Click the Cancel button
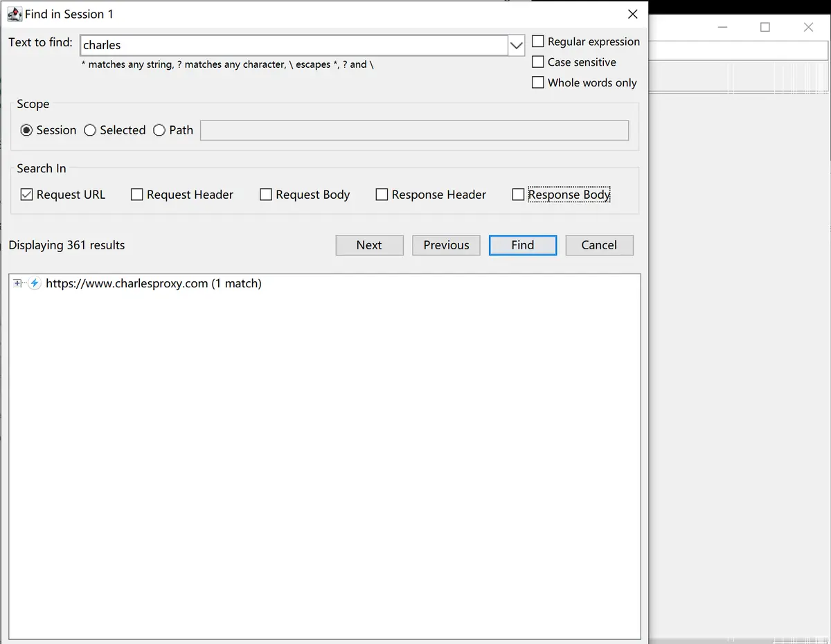831x644 pixels. (x=599, y=245)
